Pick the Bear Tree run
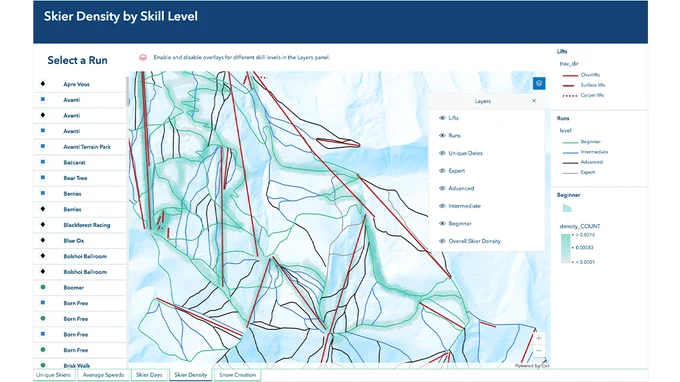 coord(80,178)
